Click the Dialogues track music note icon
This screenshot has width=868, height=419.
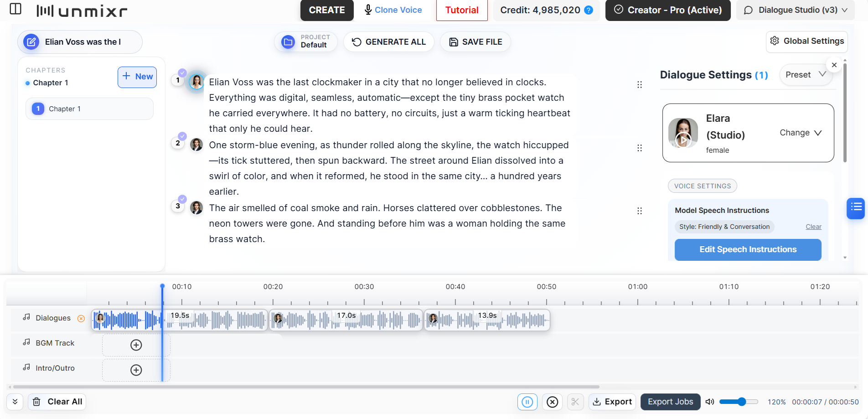pos(26,317)
